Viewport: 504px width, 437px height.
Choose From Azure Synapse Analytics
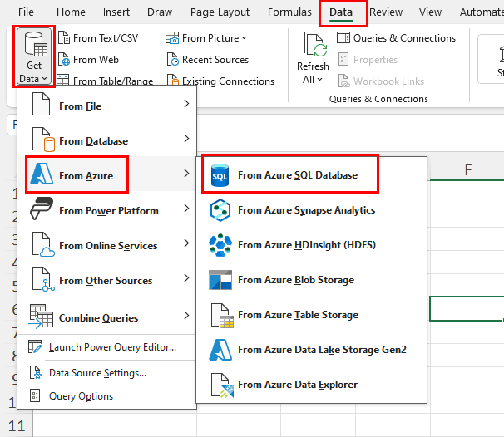point(311,210)
